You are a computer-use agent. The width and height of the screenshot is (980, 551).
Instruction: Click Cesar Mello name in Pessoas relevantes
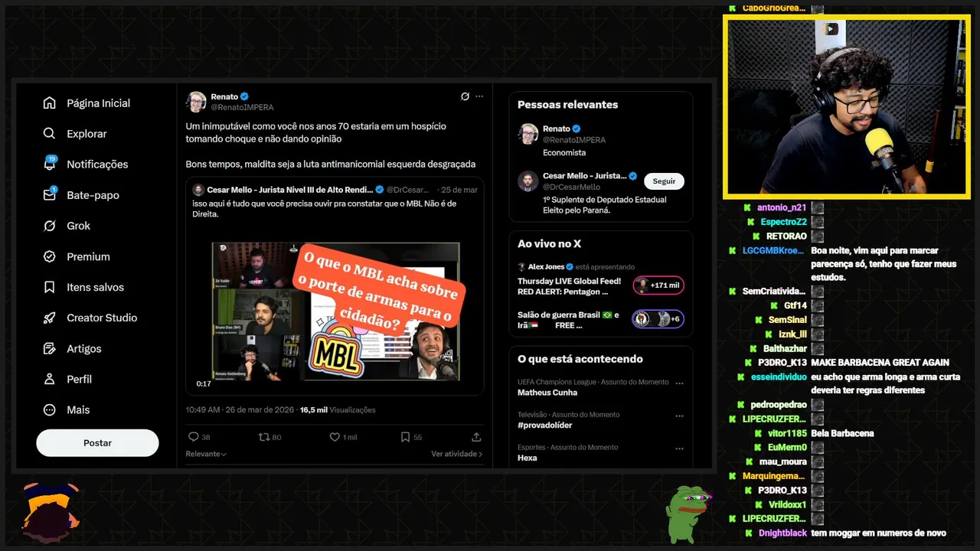point(585,176)
